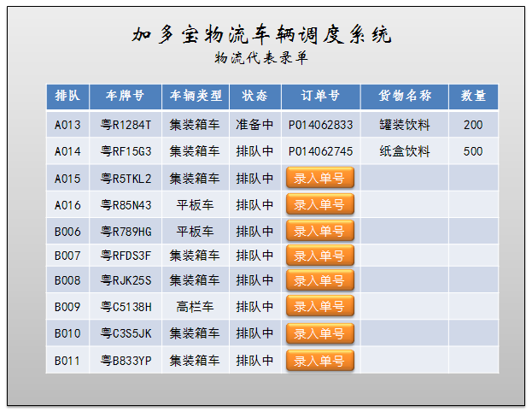Select queue number B006 cell
Screen dimensions: 532x412
(67, 232)
